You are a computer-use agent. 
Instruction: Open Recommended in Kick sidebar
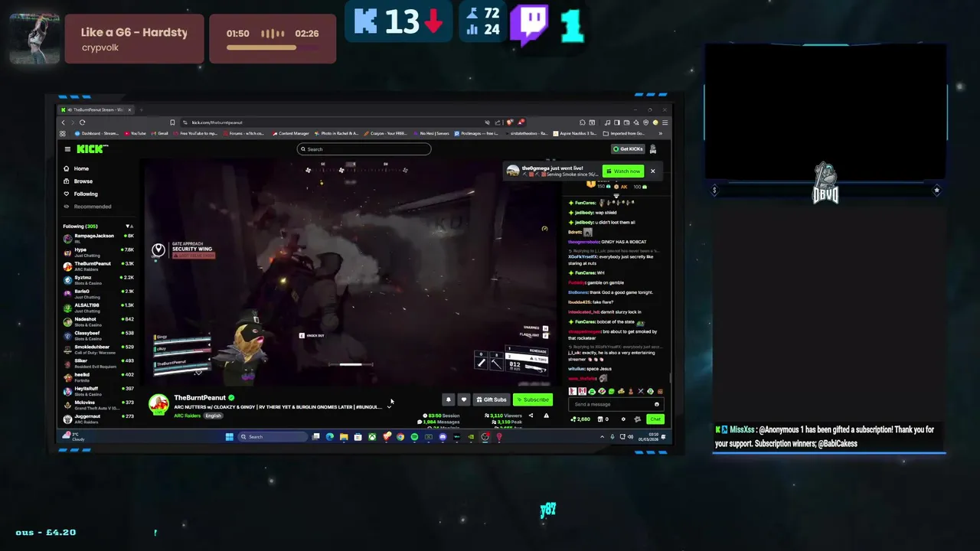click(x=87, y=207)
